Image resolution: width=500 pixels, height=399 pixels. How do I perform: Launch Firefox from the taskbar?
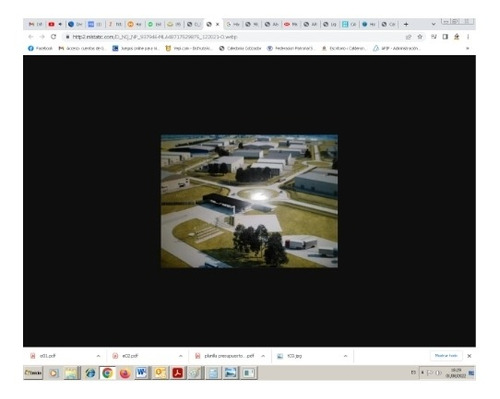[125, 373]
